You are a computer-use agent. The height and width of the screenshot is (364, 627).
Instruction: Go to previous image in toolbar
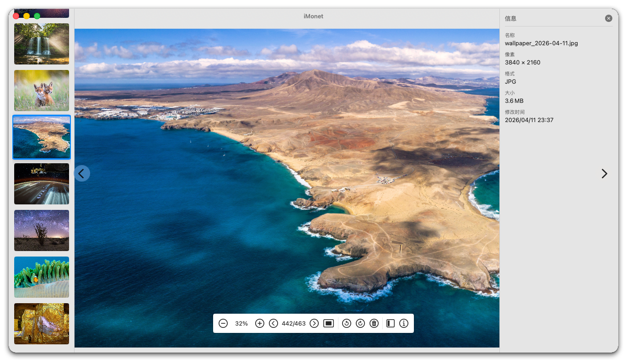point(273,323)
